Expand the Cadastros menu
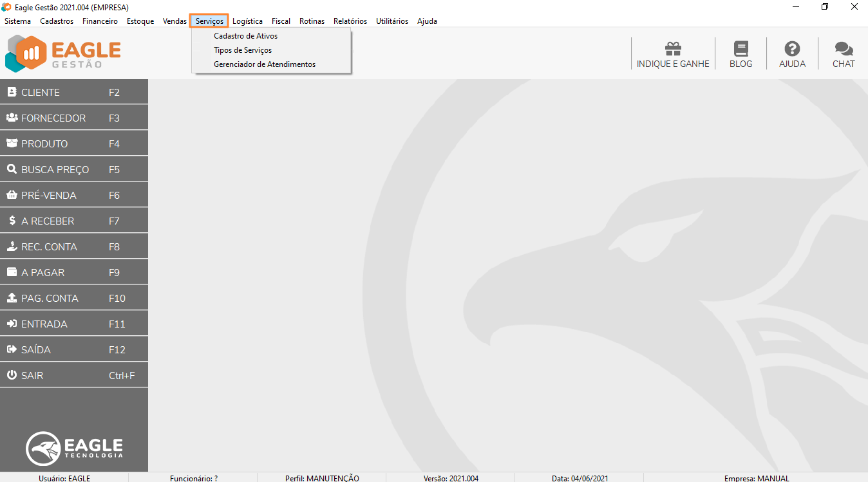The image size is (868, 482). (57, 21)
